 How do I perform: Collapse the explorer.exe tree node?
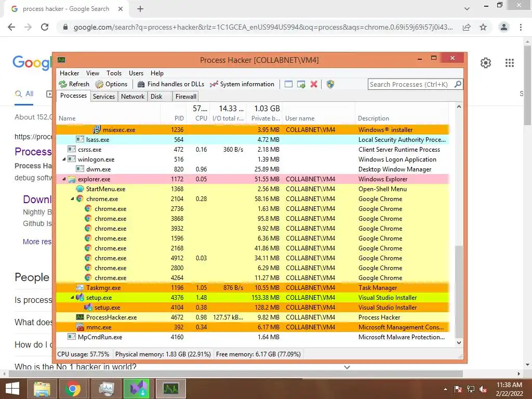pyautogui.click(x=64, y=179)
